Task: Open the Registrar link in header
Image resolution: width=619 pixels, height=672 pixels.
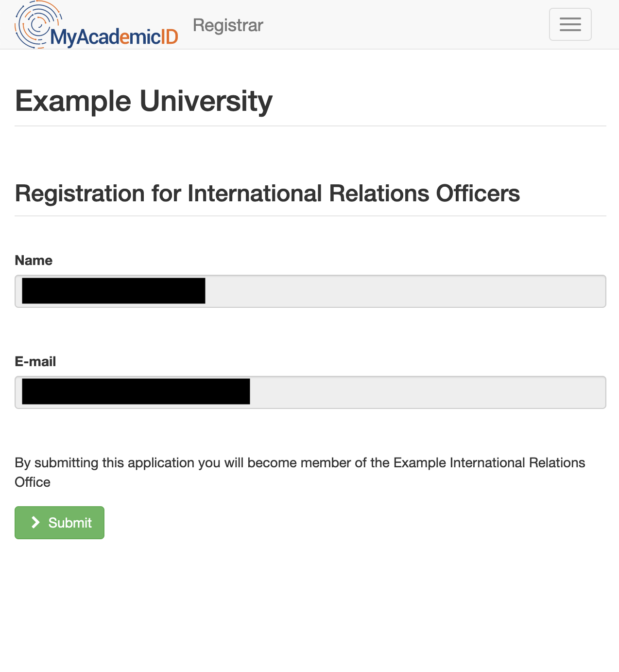Action: [x=228, y=25]
